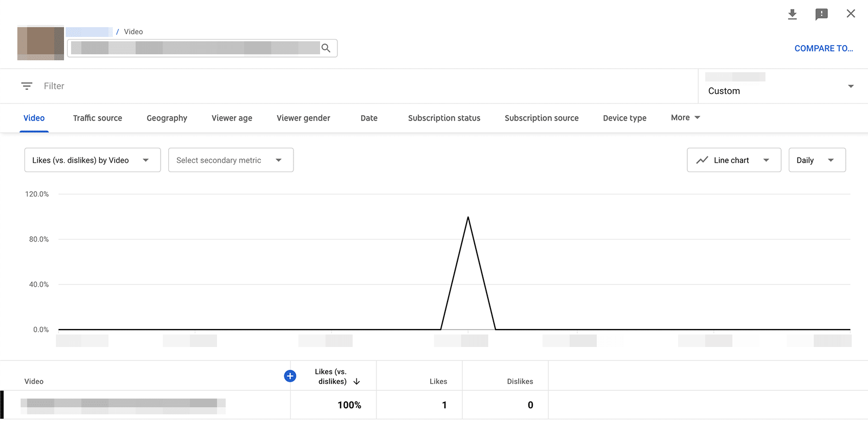Click the channel thumbnail image
This screenshot has width=868, height=423.
click(41, 43)
